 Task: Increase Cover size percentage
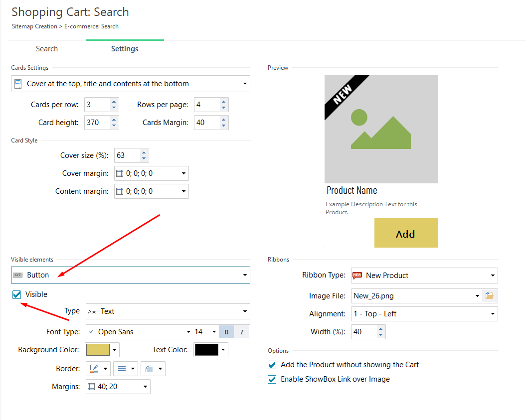coord(144,152)
